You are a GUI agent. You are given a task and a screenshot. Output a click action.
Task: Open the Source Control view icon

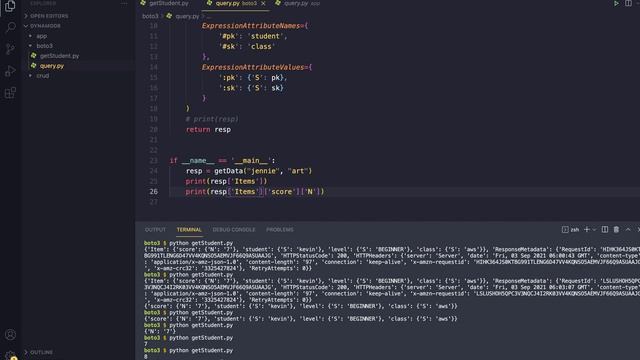[10, 49]
